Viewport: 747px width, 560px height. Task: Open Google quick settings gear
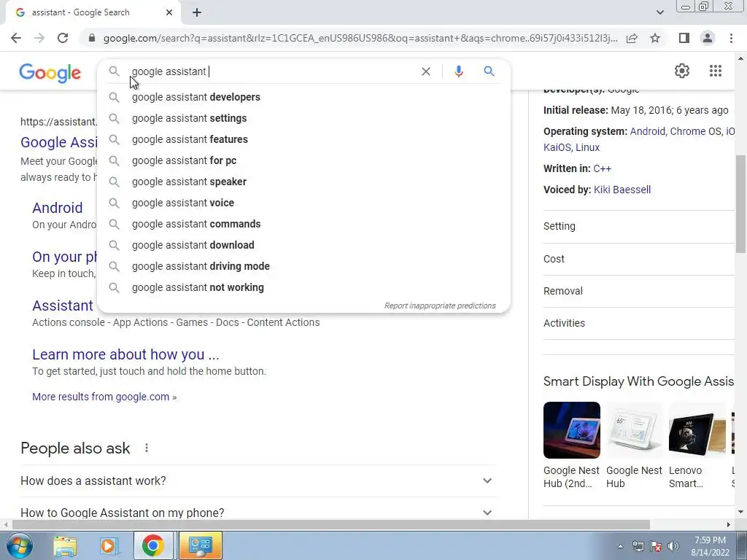(682, 71)
